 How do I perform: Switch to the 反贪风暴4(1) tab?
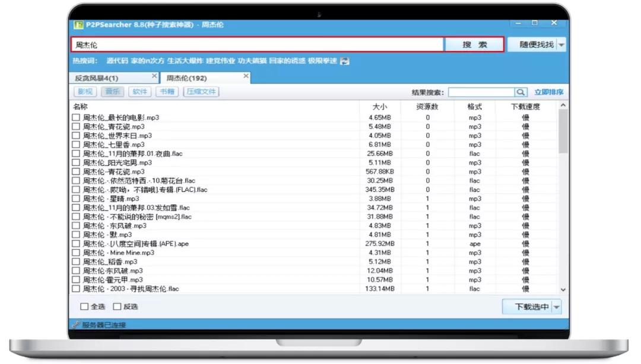(114, 78)
